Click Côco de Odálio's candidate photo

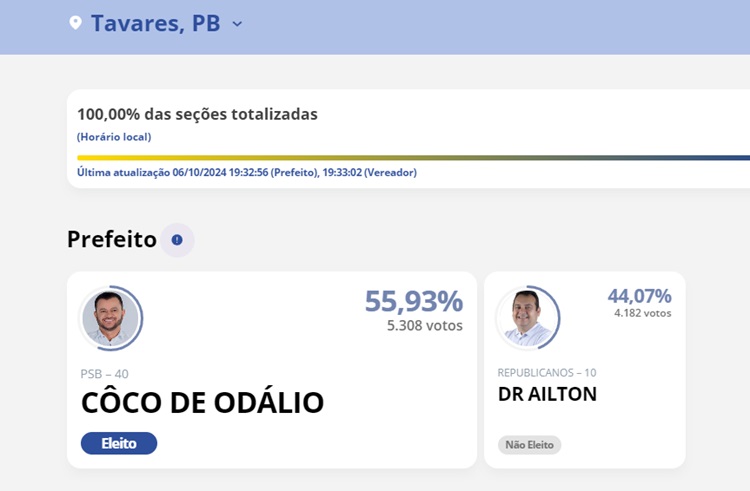point(110,318)
